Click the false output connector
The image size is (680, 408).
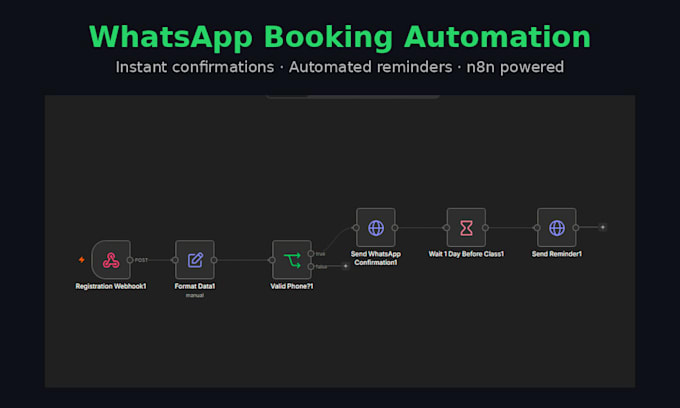[x=311, y=266]
